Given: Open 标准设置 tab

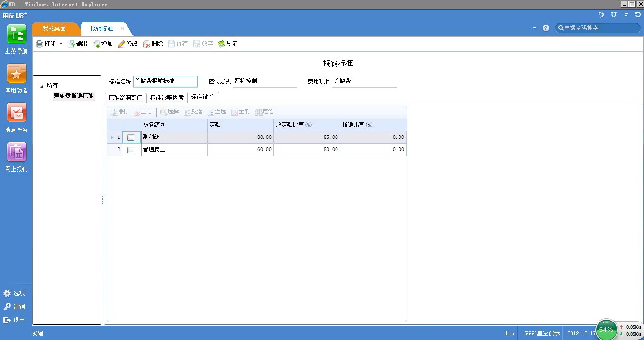Looking at the screenshot, I should tap(202, 97).
